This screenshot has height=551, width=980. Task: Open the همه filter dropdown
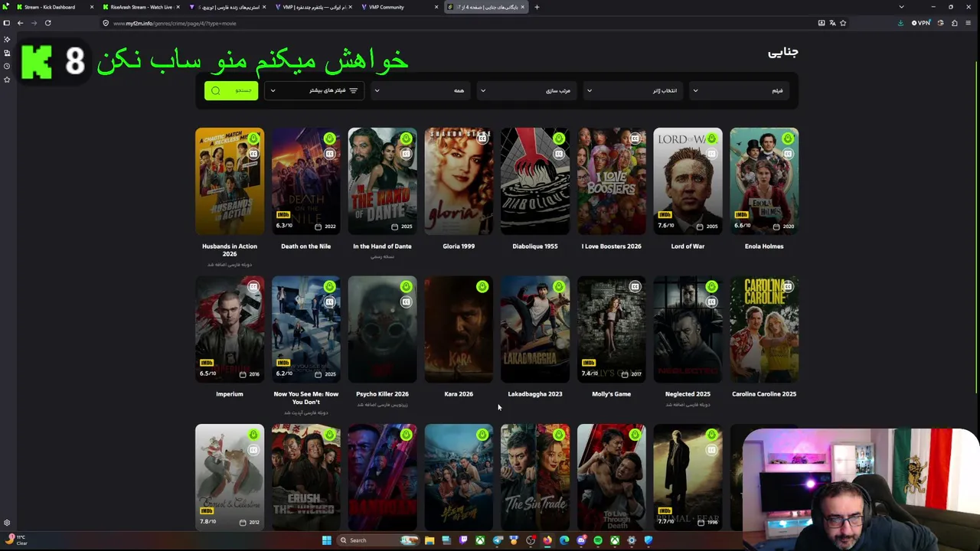(420, 90)
